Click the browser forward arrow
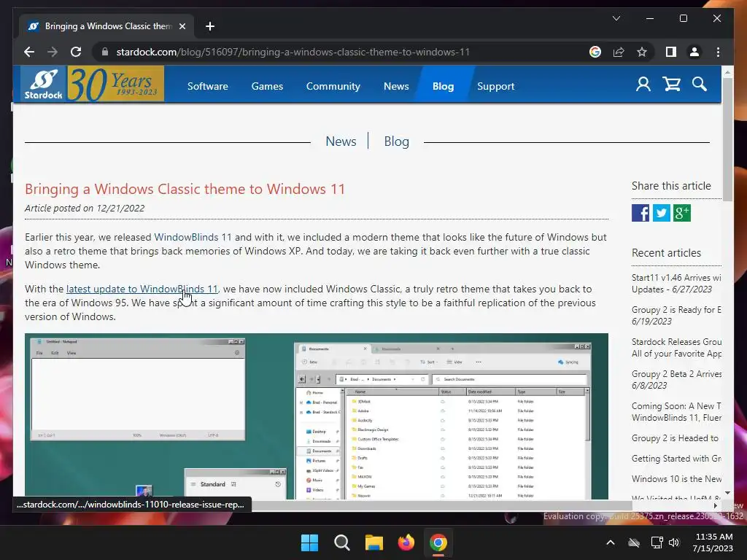The width and height of the screenshot is (747, 560). pos(53,52)
